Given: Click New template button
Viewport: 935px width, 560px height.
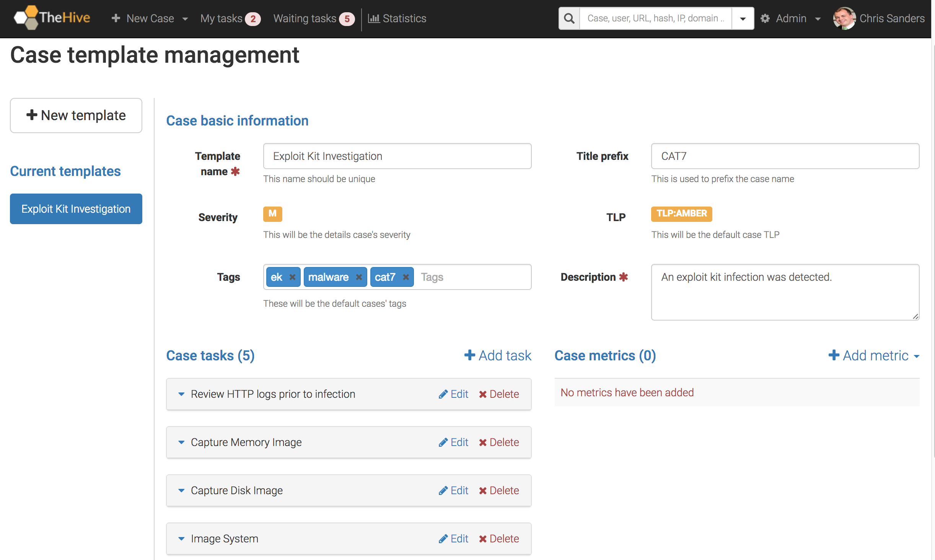Looking at the screenshot, I should click(x=75, y=116).
